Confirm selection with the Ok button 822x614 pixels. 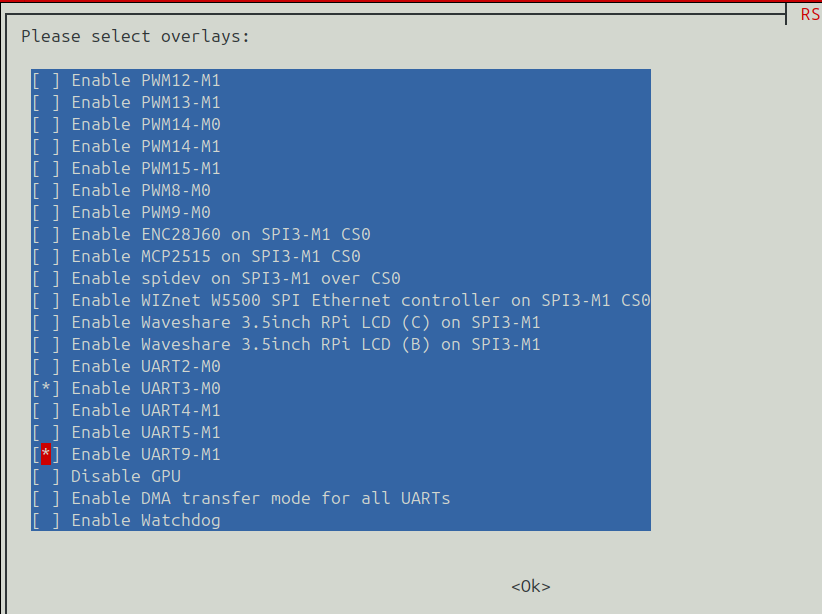(531, 586)
